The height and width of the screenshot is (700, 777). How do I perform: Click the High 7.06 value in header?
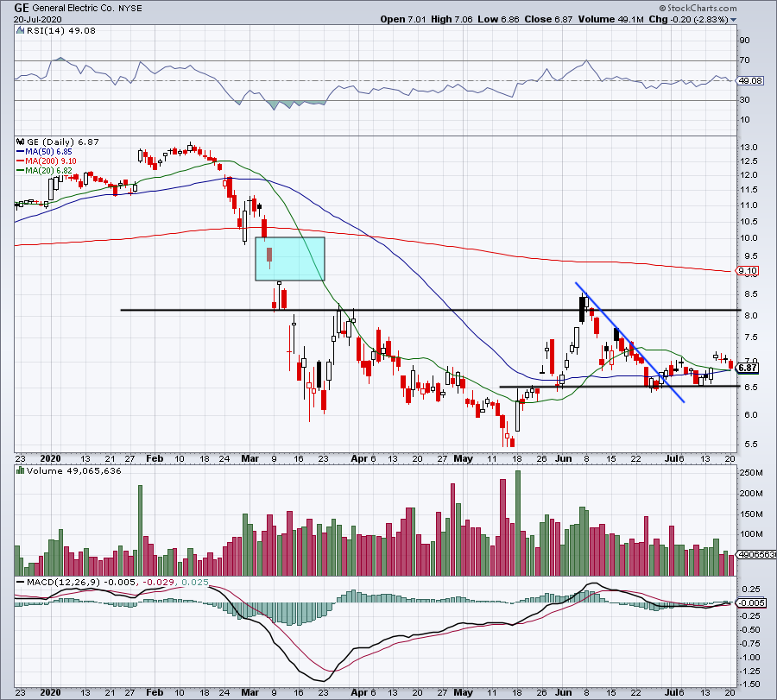pyautogui.click(x=452, y=19)
